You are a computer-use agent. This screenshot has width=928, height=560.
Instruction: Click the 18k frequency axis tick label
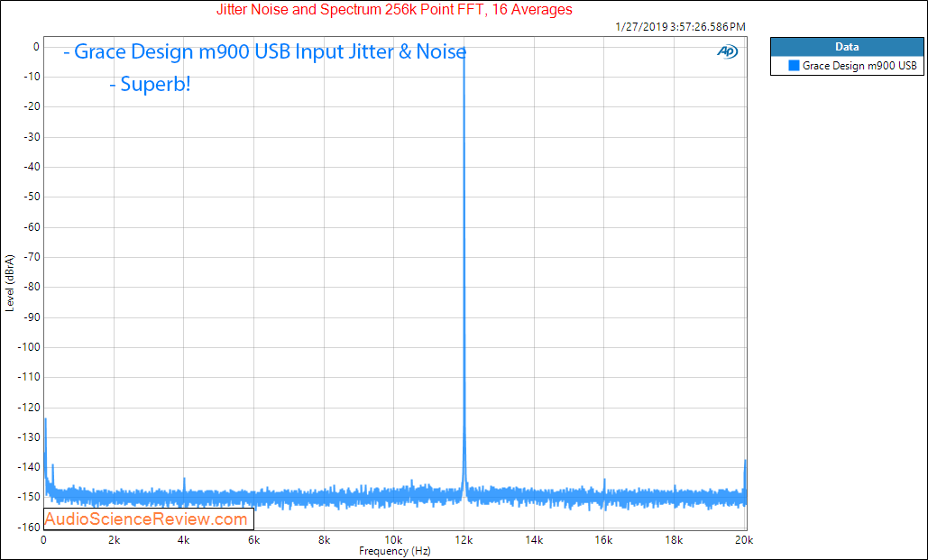pos(674,540)
